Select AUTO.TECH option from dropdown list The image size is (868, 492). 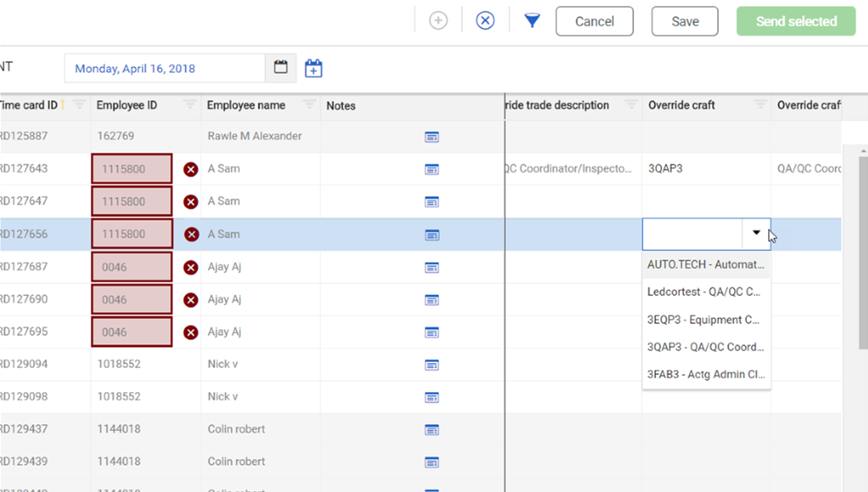pos(705,265)
